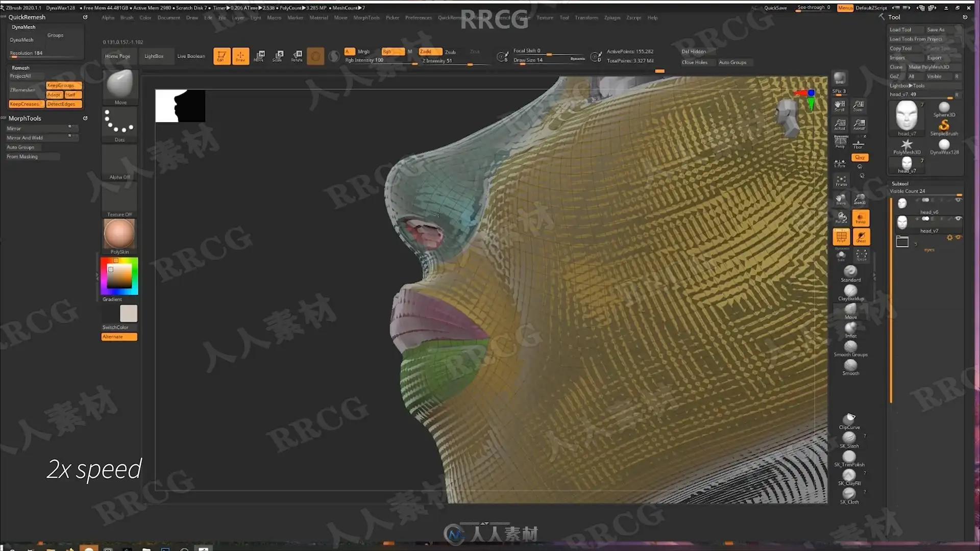Image resolution: width=980 pixels, height=551 pixels.
Task: Toggle Transp transparency mode
Action: coord(861,218)
